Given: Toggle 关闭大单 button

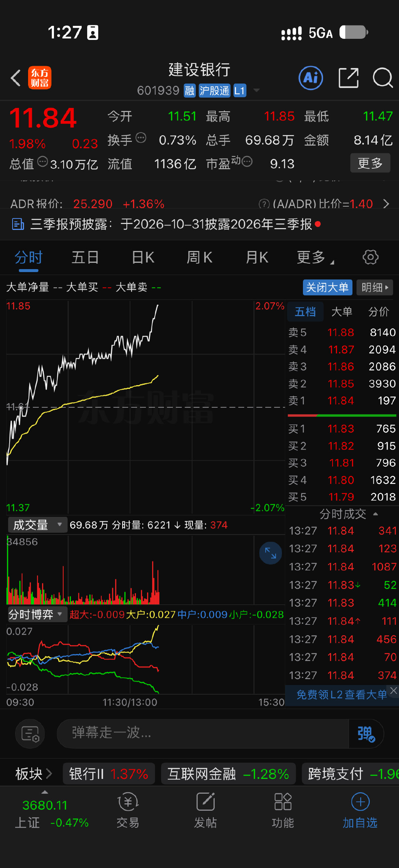Looking at the screenshot, I should [x=327, y=287].
